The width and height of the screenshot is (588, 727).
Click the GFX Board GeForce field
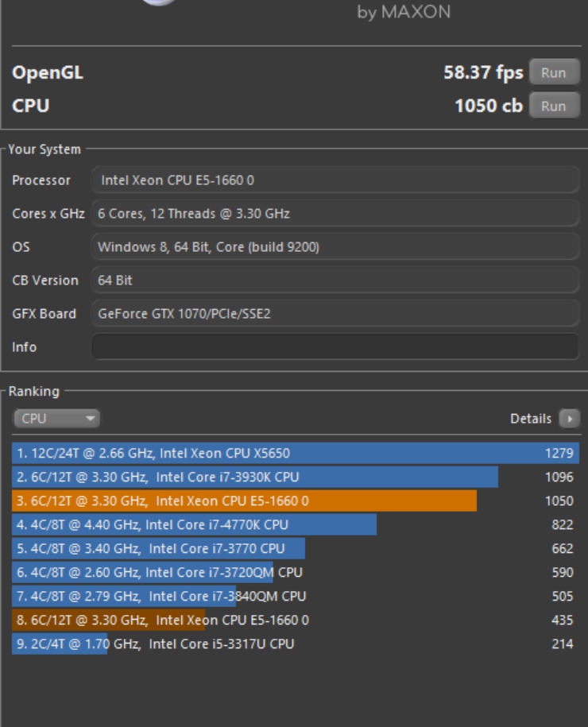pos(335,314)
